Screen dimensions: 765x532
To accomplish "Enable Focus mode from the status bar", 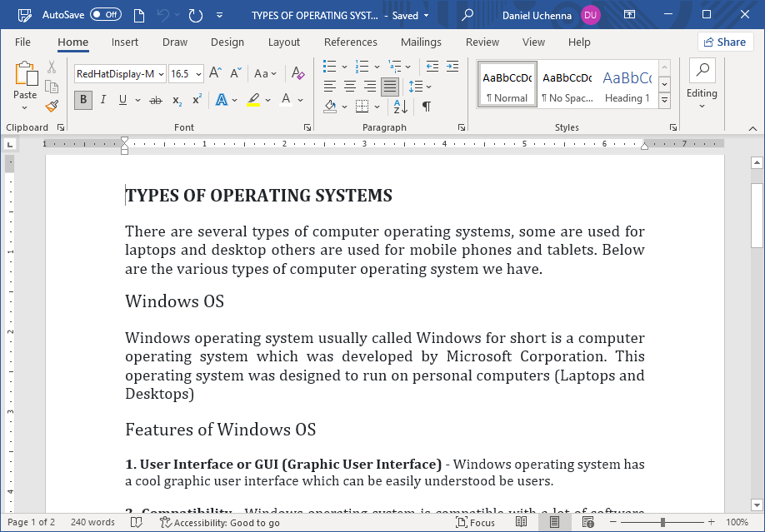I will pos(475,523).
